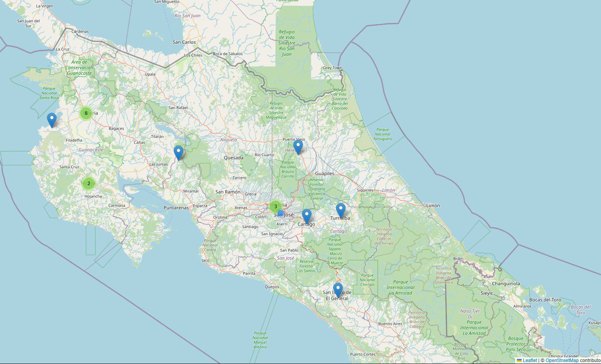Open the Leaflet attribution link
Screen dimensions: 601x364
pyautogui.click(x=529, y=360)
